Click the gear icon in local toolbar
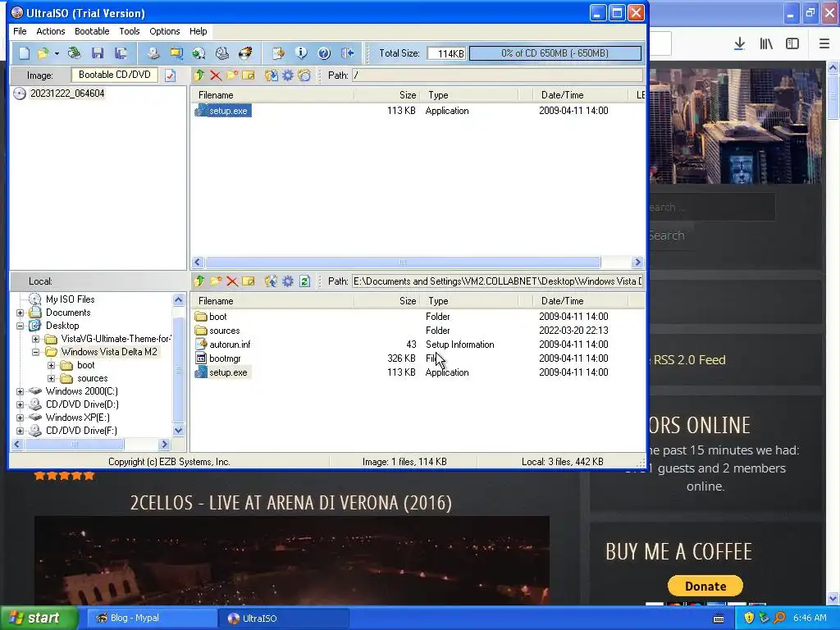Image resolution: width=840 pixels, height=630 pixels. pyautogui.click(x=288, y=281)
